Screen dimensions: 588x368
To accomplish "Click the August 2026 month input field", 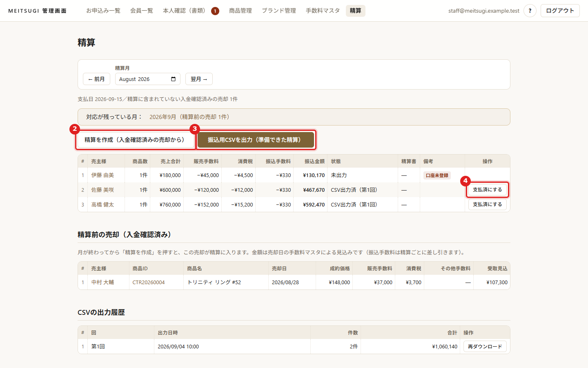I will [x=147, y=79].
